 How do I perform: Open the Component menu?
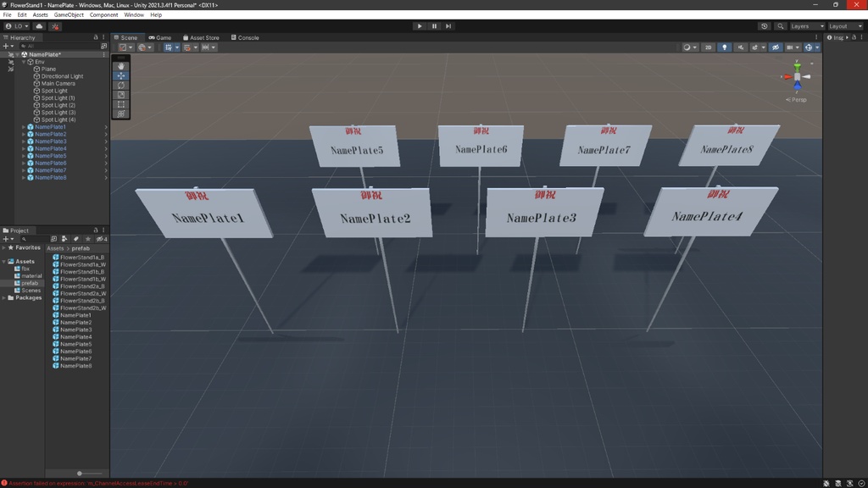(x=103, y=15)
